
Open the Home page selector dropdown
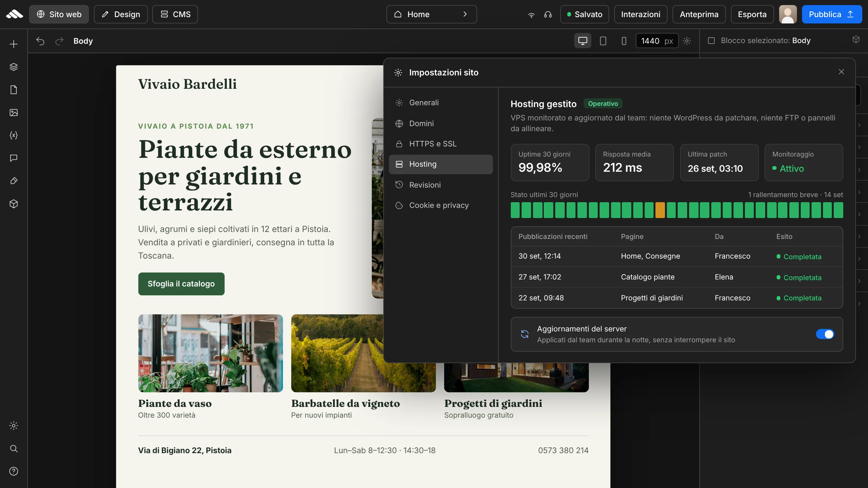(x=431, y=14)
